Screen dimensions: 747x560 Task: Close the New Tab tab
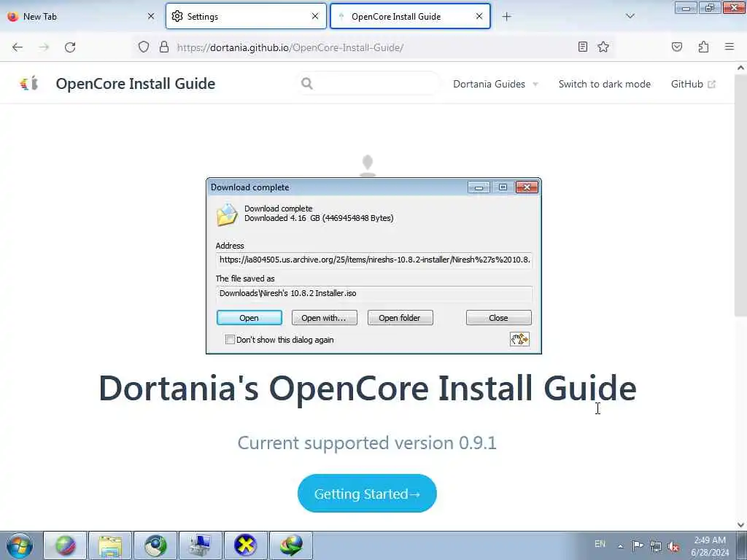click(151, 16)
